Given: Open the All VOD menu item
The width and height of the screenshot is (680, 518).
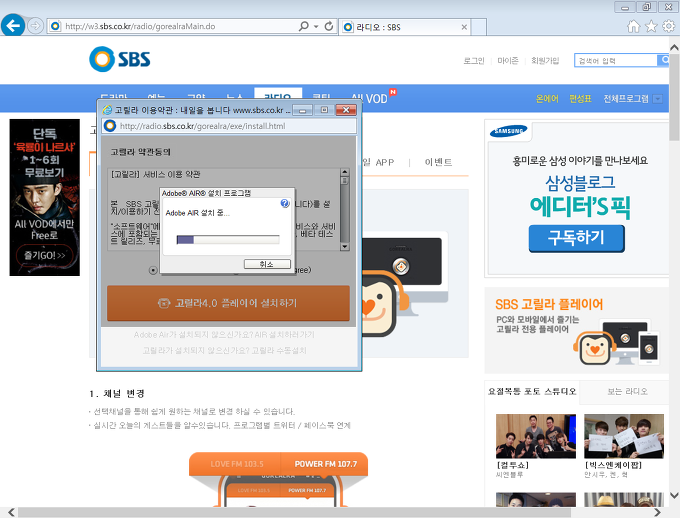Looking at the screenshot, I should point(369,98).
